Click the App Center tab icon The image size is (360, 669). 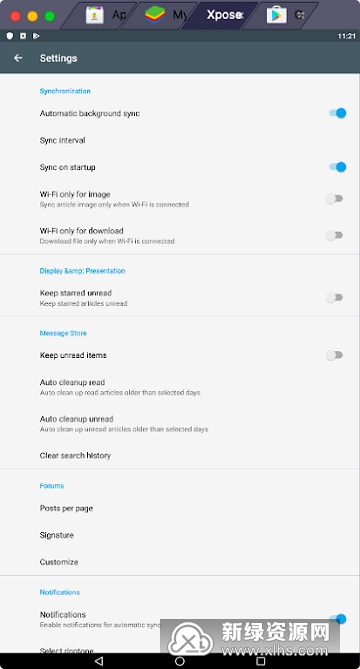pos(95,15)
